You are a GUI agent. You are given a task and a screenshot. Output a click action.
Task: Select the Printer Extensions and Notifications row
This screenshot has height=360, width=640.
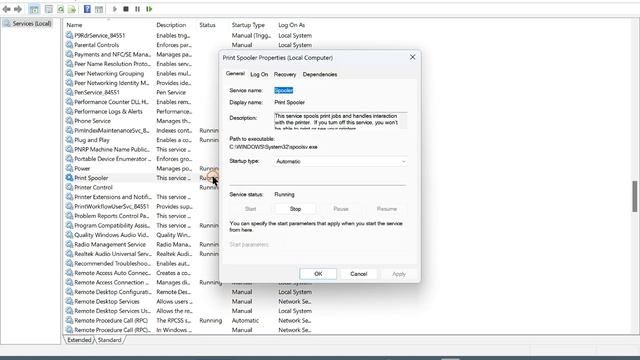click(x=142, y=197)
